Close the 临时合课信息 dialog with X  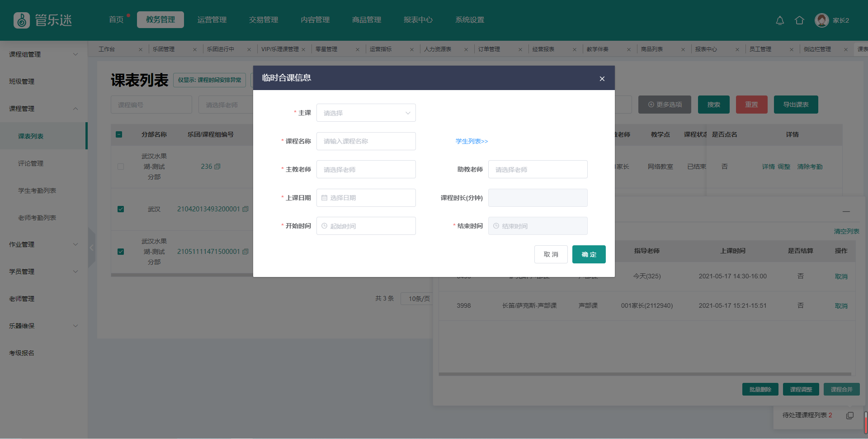602,79
